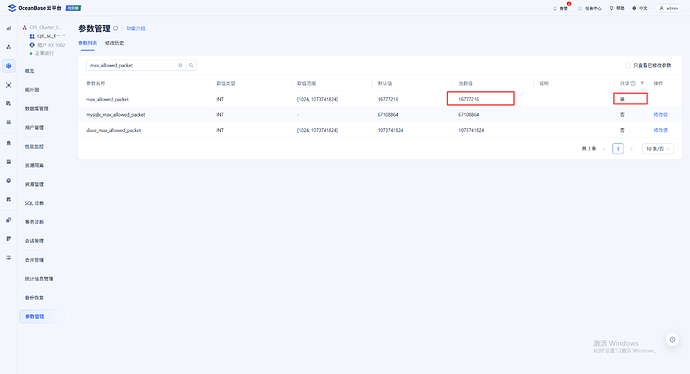The width and height of the screenshot is (690, 374).
Task: Select page 1 in pagination
Action: coord(618,149)
